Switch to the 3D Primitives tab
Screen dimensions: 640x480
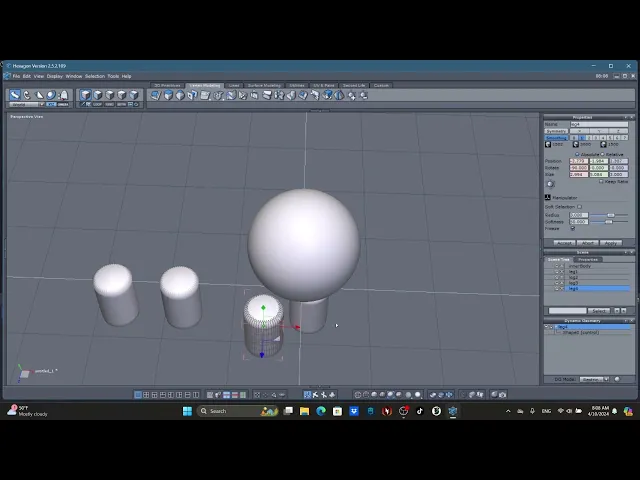[167, 85]
